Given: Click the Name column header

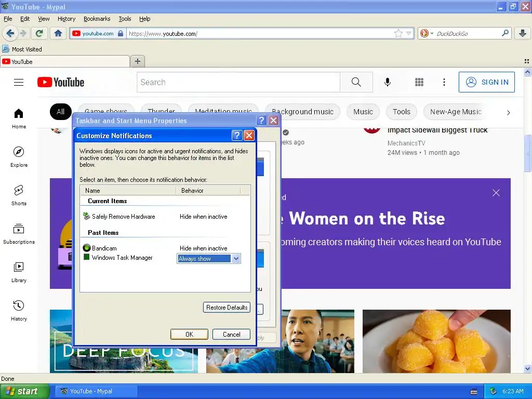Looking at the screenshot, I should pyautogui.click(x=128, y=191).
